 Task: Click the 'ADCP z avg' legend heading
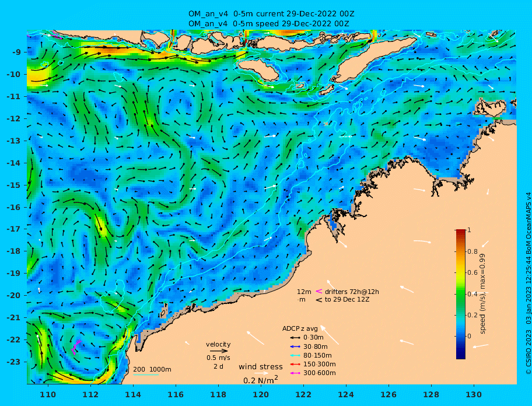[x=300, y=328]
